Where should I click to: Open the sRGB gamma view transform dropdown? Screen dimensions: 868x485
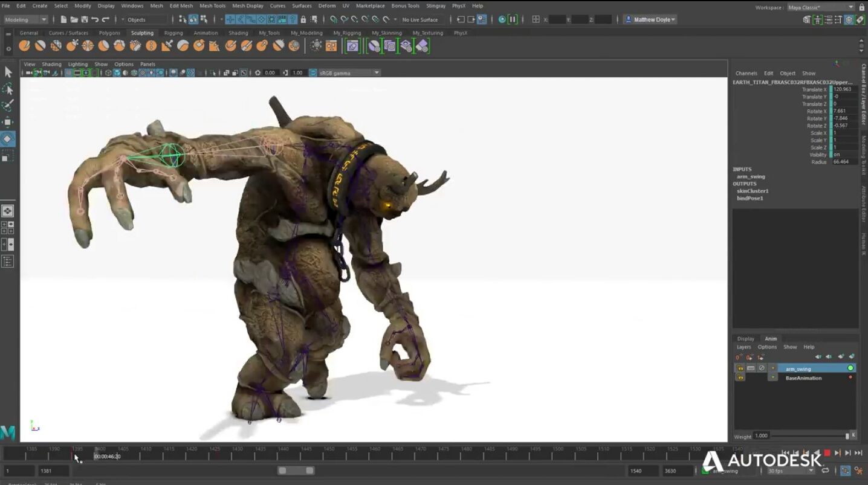point(377,72)
